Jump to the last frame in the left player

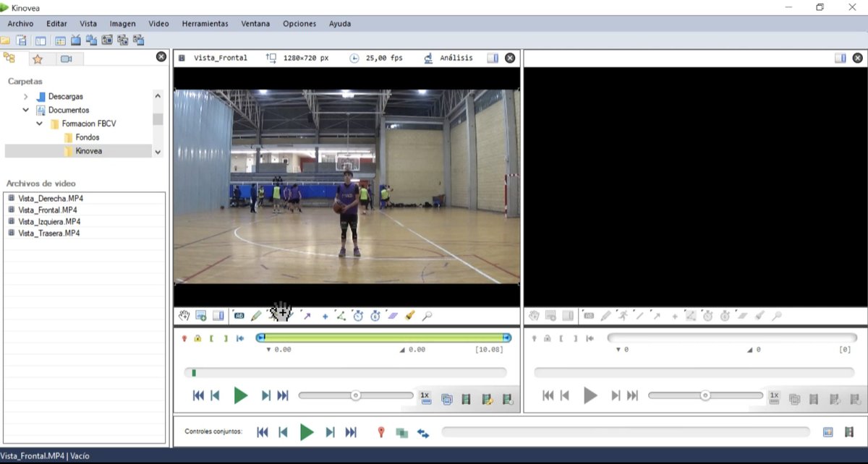pyautogui.click(x=283, y=395)
